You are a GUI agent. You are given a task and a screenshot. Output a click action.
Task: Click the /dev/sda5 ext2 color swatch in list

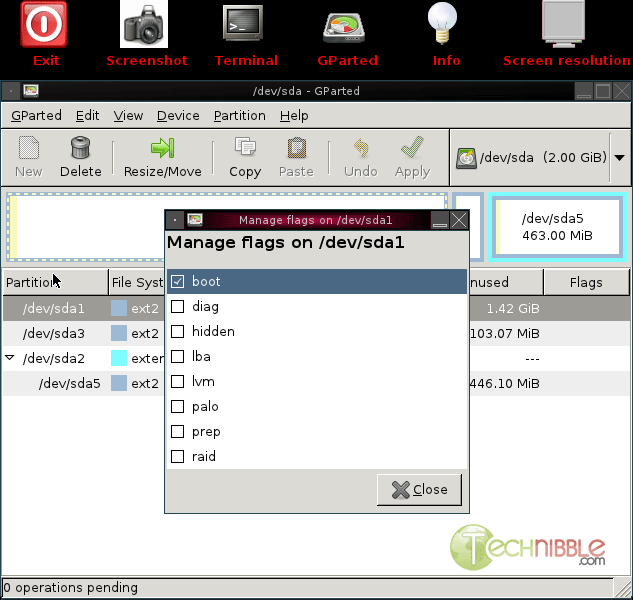119,383
